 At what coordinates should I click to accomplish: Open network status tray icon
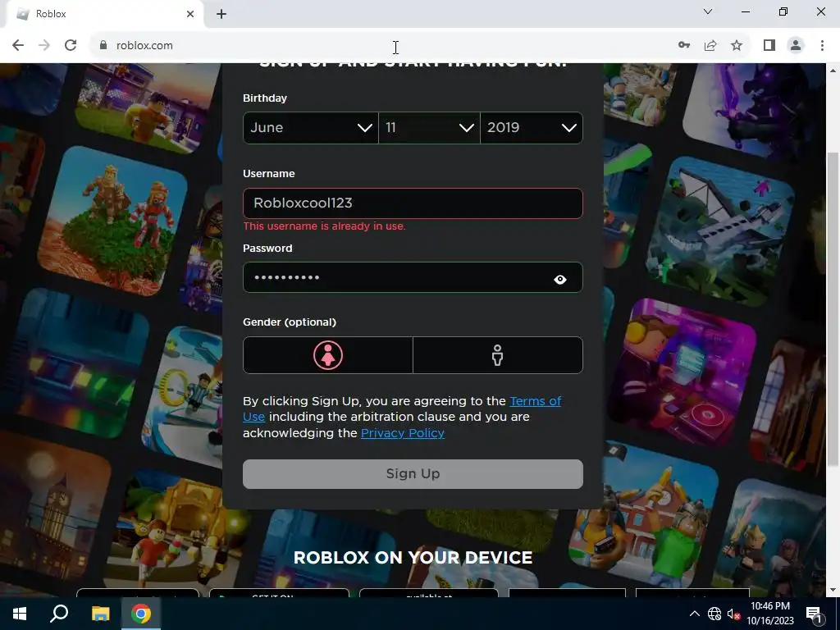pyautogui.click(x=714, y=614)
